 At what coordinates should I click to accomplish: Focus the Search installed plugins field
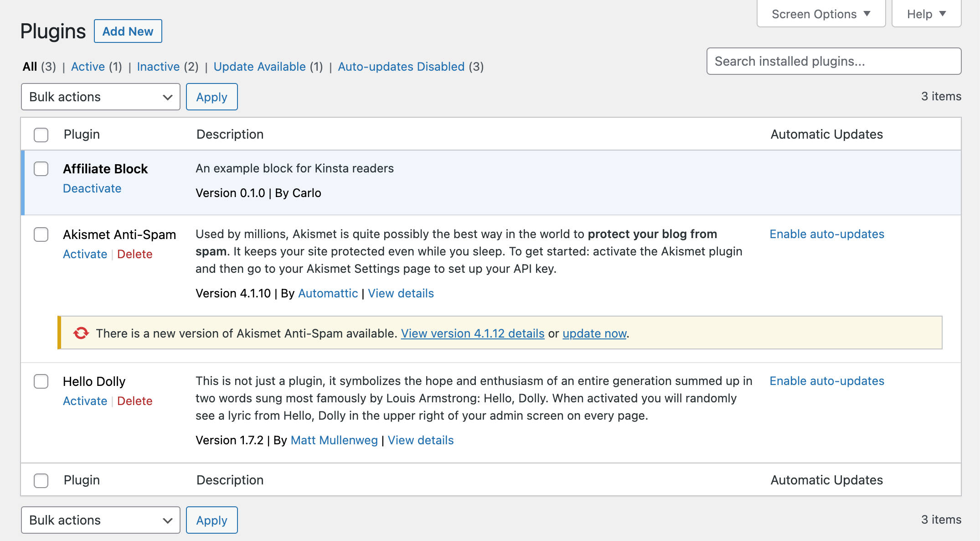[x=833, y=61]
